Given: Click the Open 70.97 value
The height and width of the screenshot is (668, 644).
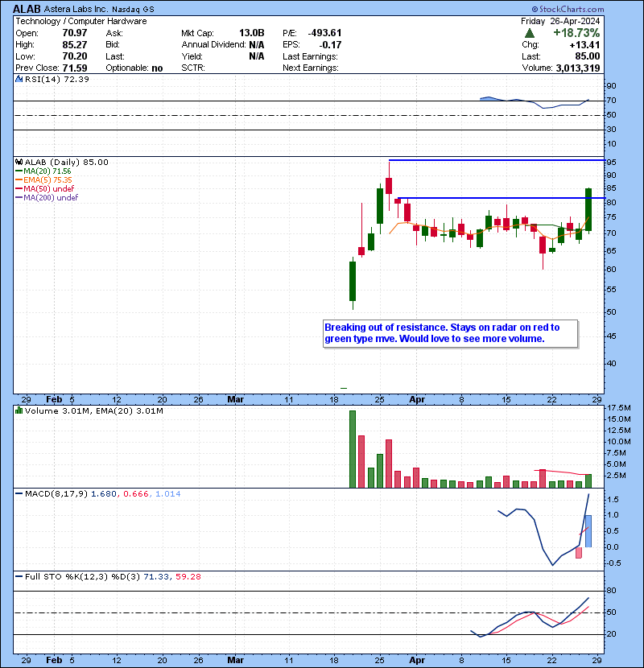Looking at the screenshot, I should (75, 33).
